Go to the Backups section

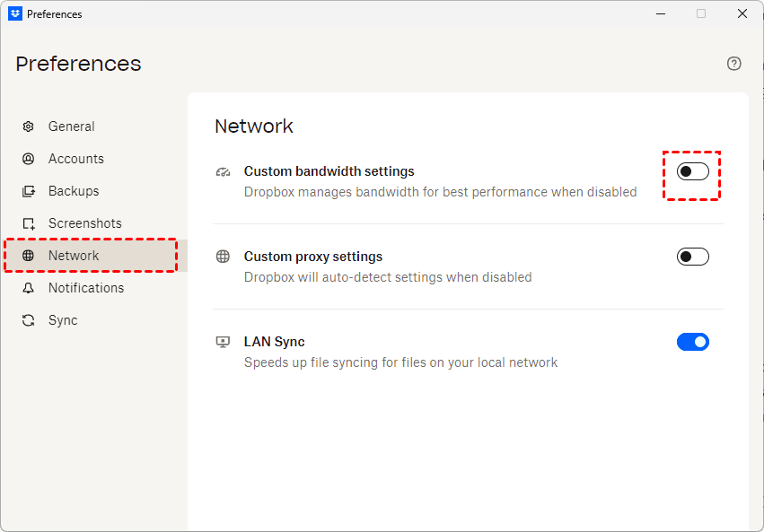[74, 191]
